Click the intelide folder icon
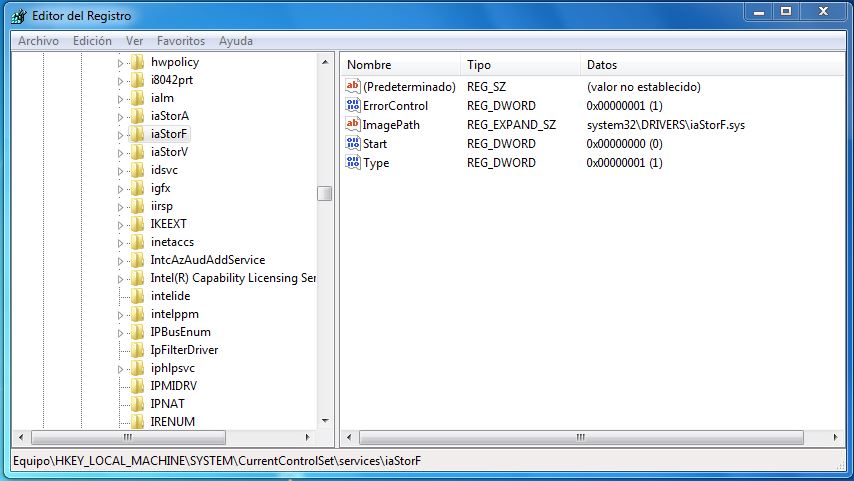Image resolution: width=854 pixels, height=481 pixels. 137,296
